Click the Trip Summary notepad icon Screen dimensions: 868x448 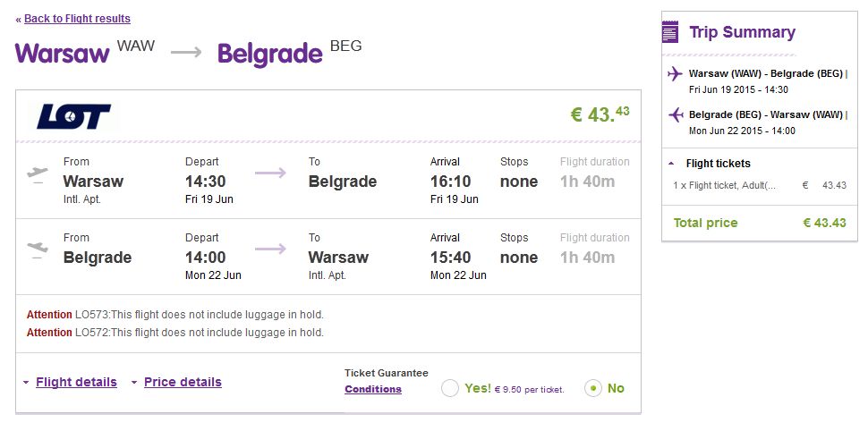(670, 31)
